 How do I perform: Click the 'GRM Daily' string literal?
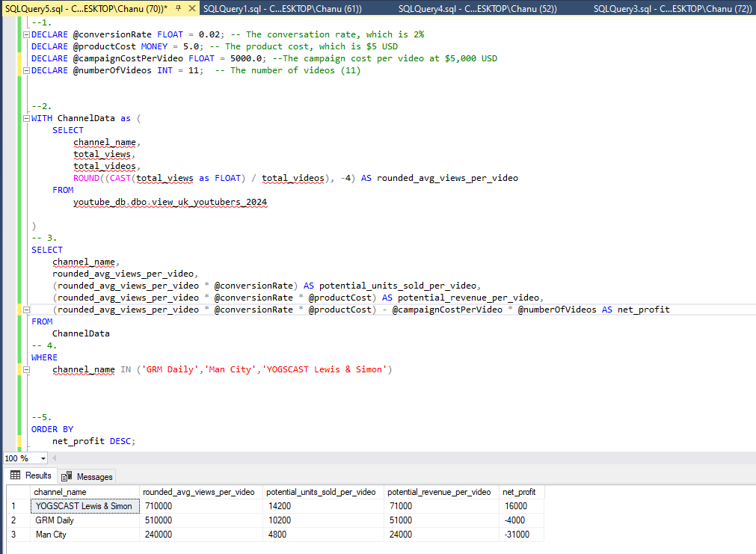click(x=170, y=369)
